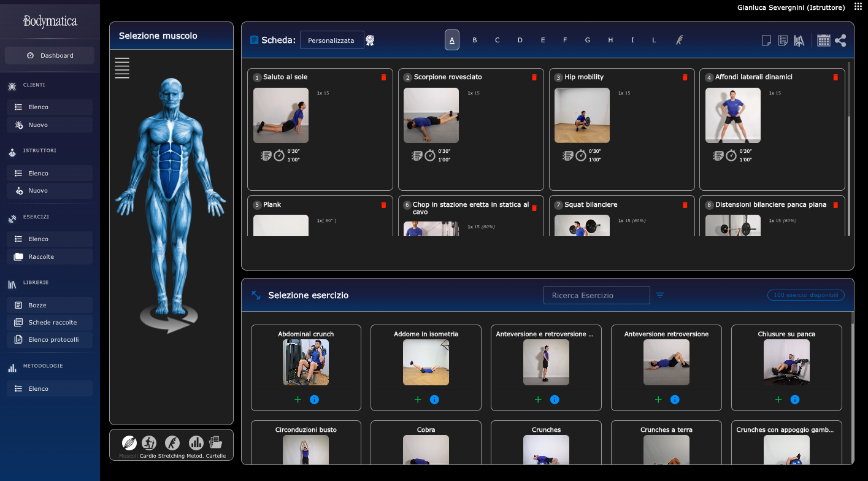Select the Cardio exercise category icon
This screenshot has height=481, width=868.
coord(148,443)
